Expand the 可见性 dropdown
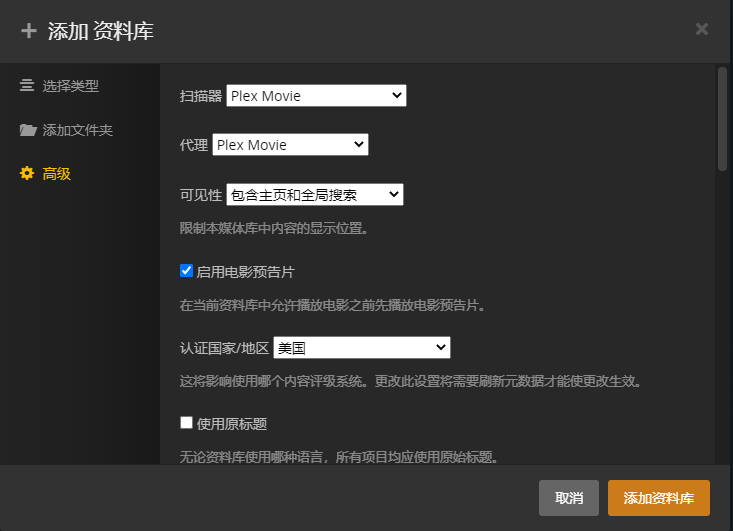Screen dimensions: 733x531 point(315,194)
